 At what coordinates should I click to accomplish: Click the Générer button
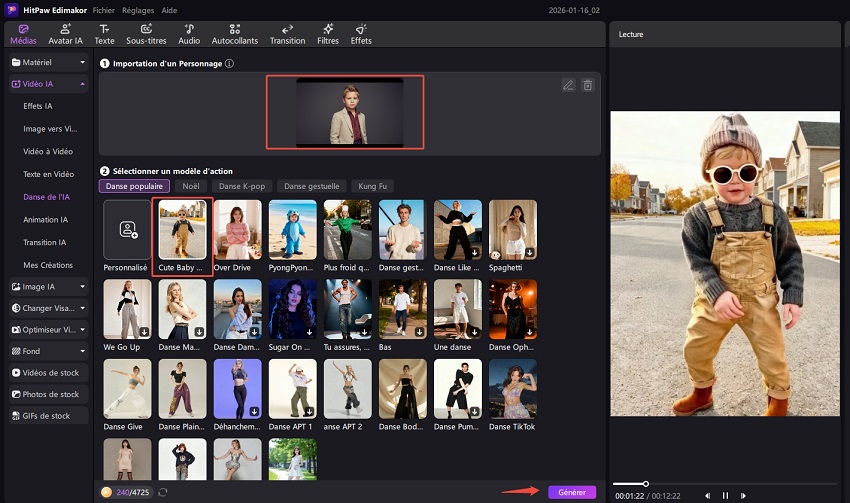pyautogui.click(x=572, y=492)
